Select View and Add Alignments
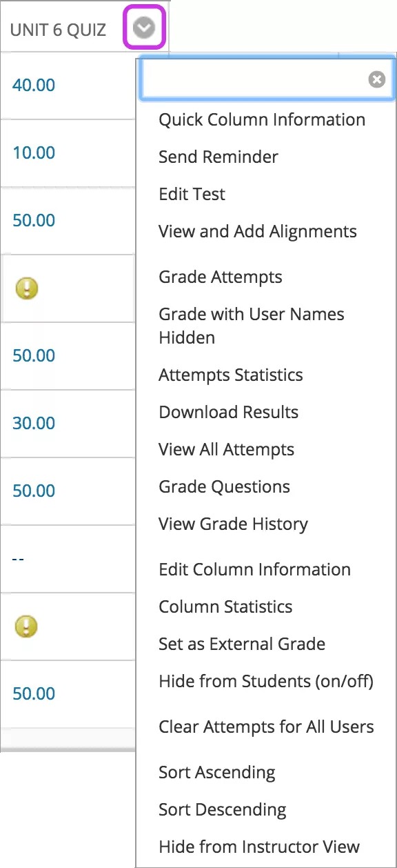Screen dimensions: 397x868 coord(258,231)
